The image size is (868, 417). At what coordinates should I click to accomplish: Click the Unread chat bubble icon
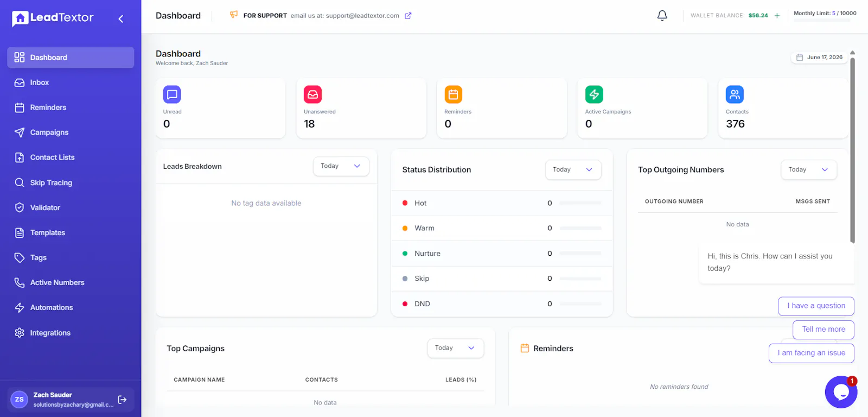click(172, 94)
